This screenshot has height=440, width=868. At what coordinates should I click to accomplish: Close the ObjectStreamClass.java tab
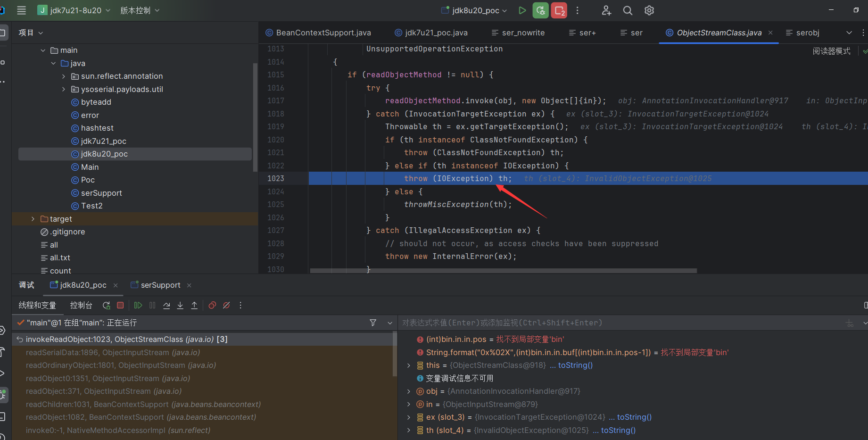click(770, 33)
